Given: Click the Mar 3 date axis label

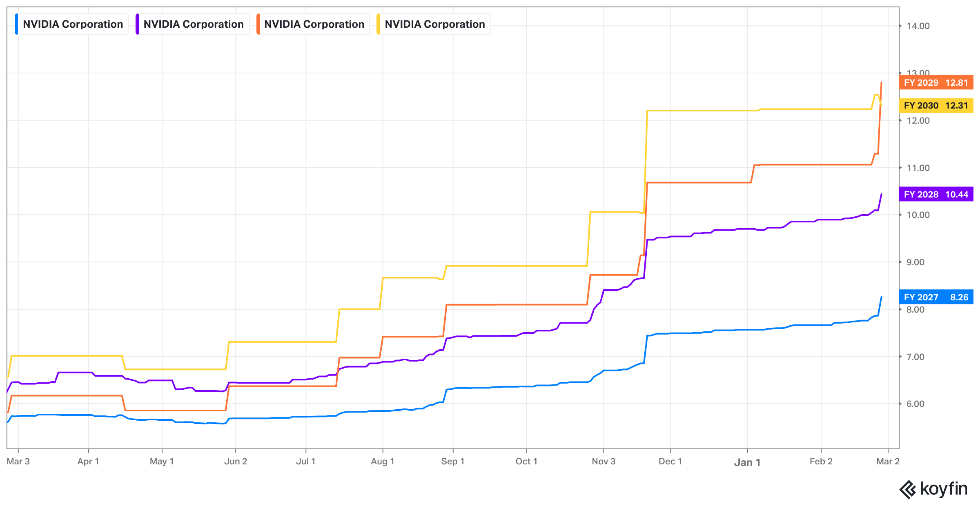Looking at the screenshot, I should click(18, 462).
